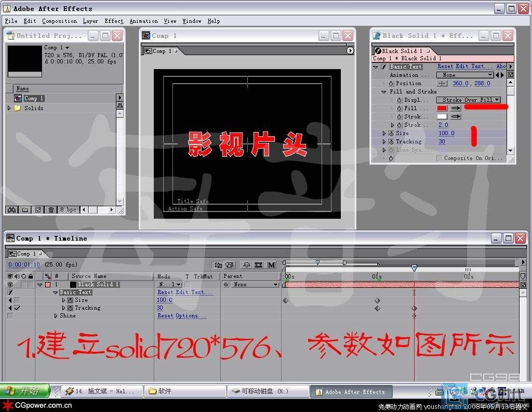Expand the Shine effect in timeline

point(56,316)
